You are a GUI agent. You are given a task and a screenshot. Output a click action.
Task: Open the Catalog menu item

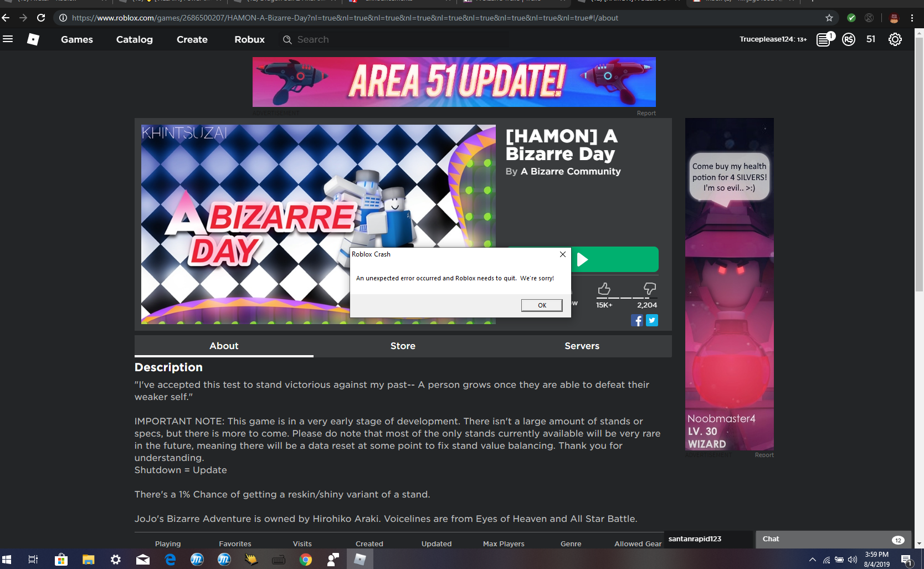(135, 39)
